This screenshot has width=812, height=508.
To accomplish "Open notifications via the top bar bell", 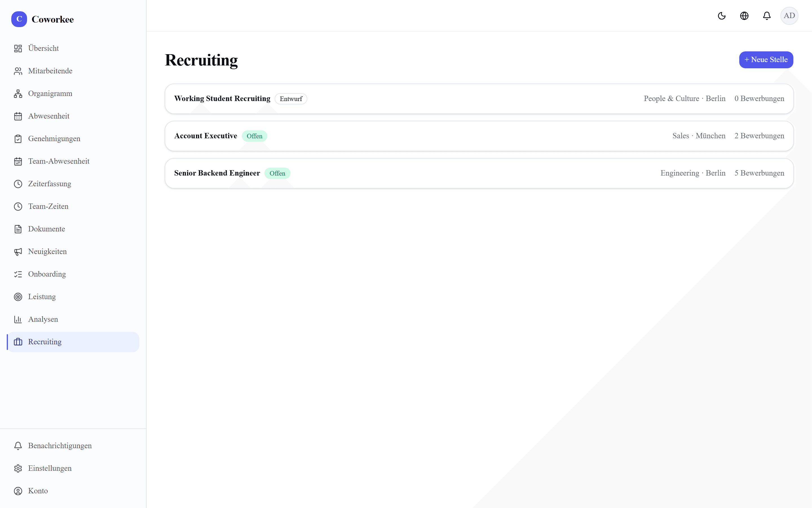I will [767, 16].
